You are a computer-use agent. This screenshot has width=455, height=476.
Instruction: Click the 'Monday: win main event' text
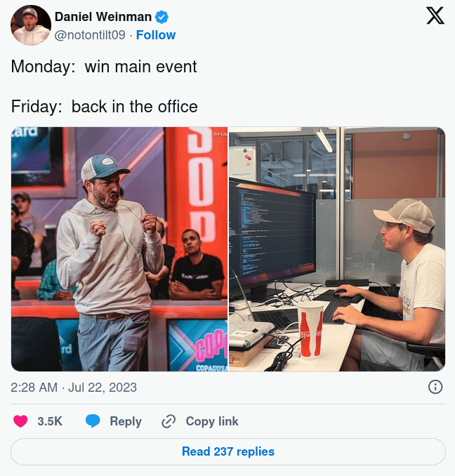(x=104, y=67)
